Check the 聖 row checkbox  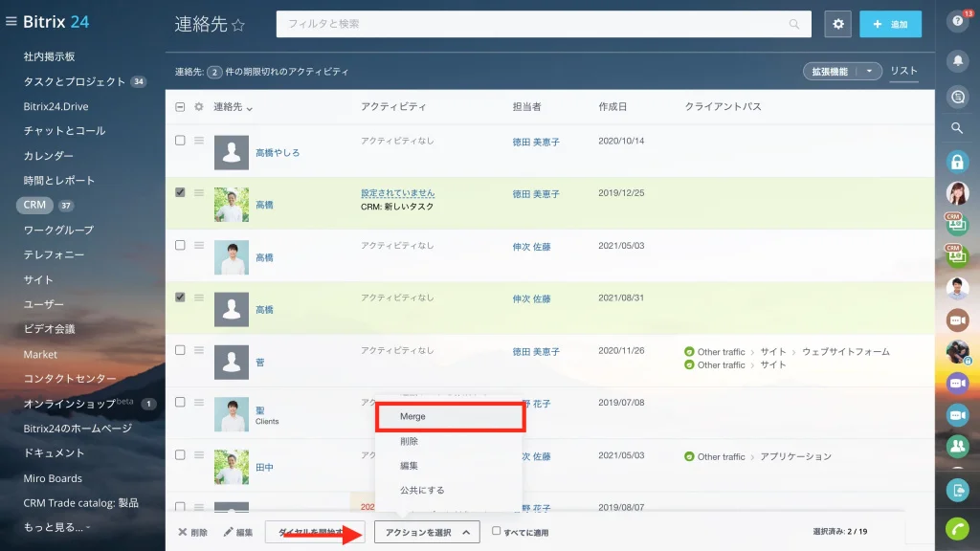[180, 403]
